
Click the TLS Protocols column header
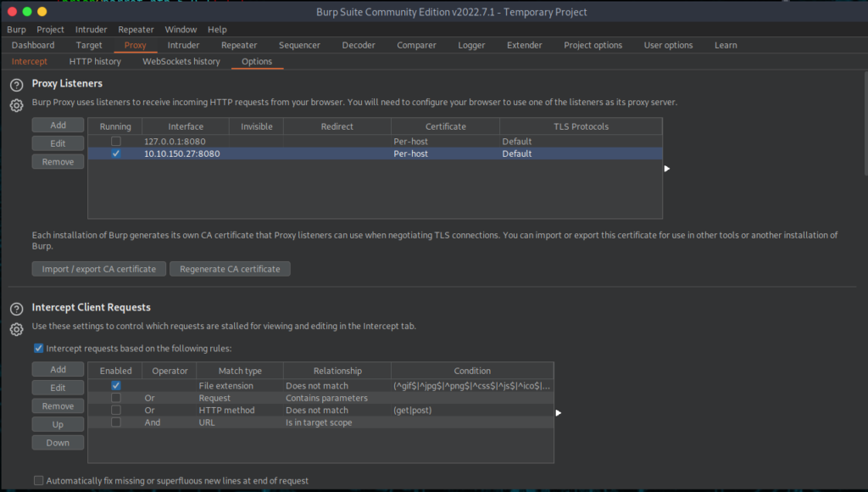[581, 126]
